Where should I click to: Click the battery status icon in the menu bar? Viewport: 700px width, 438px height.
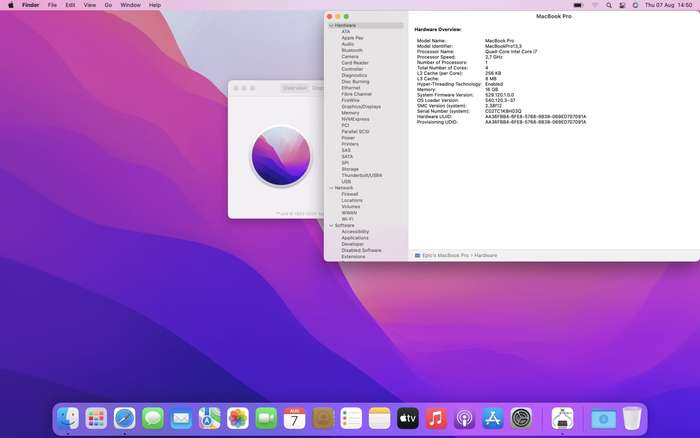578,5
